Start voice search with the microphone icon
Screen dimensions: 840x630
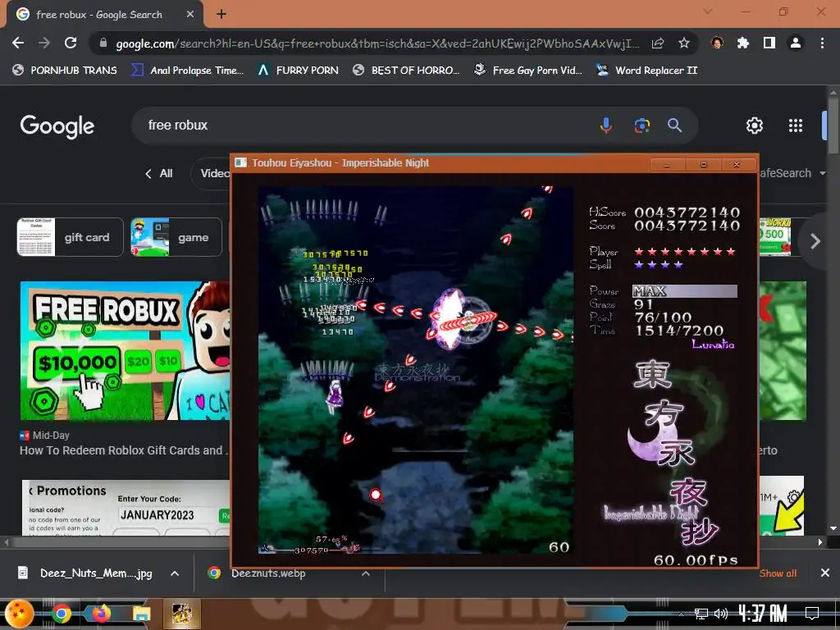(606, 126)
